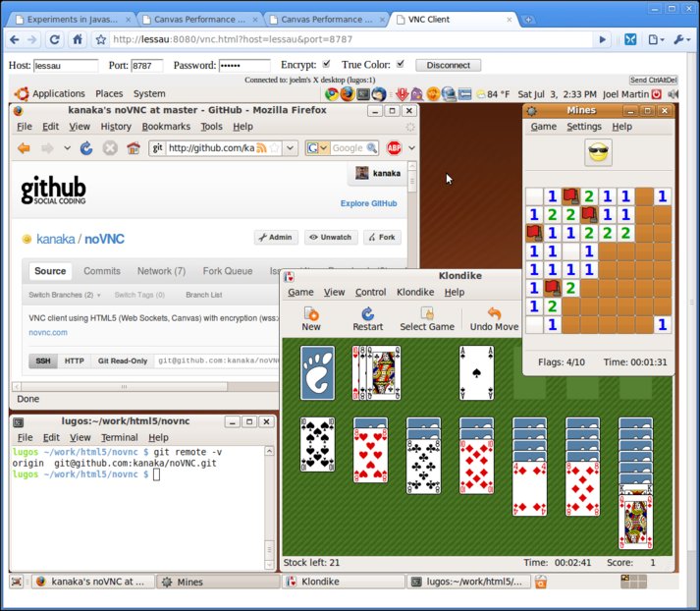This screenshot has width=700, height=611.
Task: Open the dropdown next to the ABP icon
Action: click(411, 147)
